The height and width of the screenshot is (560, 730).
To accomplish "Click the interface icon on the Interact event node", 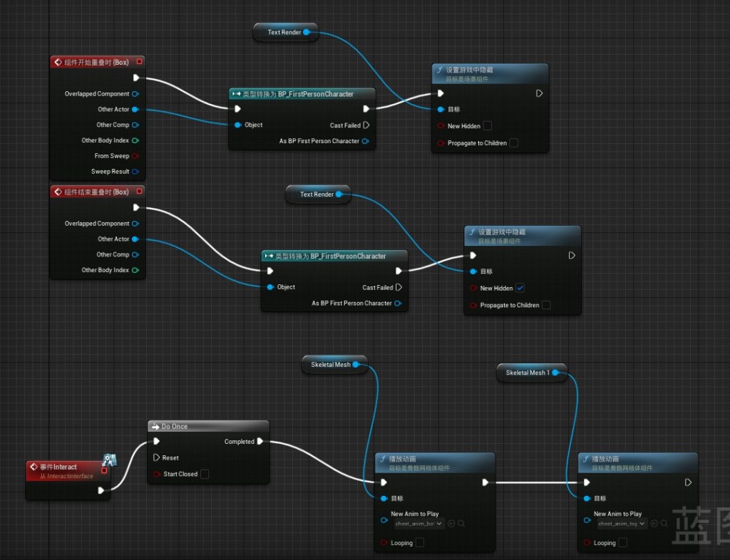I will point(109,460).
